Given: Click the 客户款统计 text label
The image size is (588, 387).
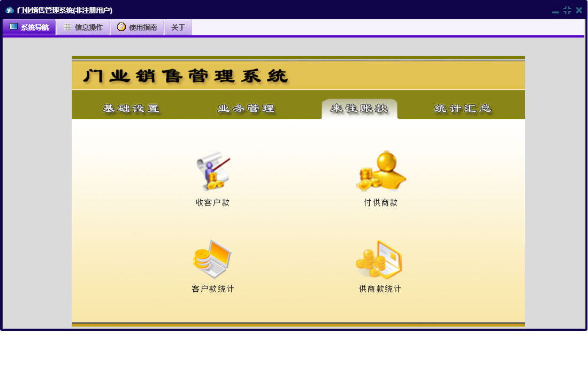Looking at the screenshot, I should [x=213, y=289].
